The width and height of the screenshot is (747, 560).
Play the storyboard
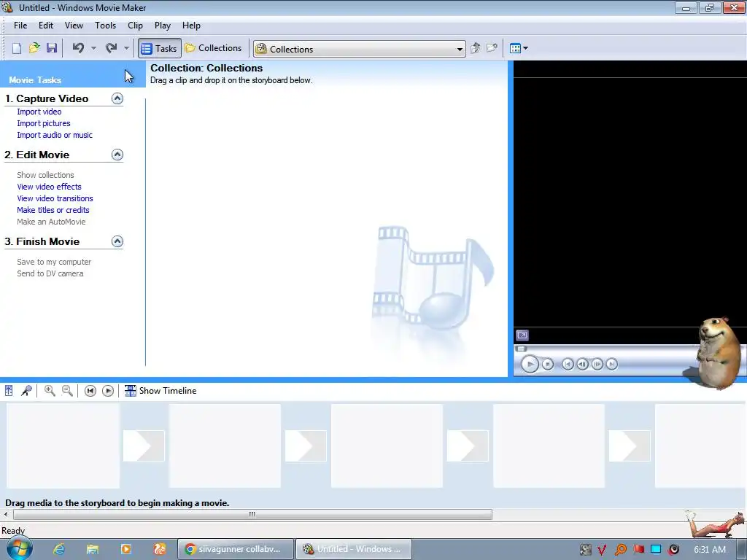click(x=108, y=391)
